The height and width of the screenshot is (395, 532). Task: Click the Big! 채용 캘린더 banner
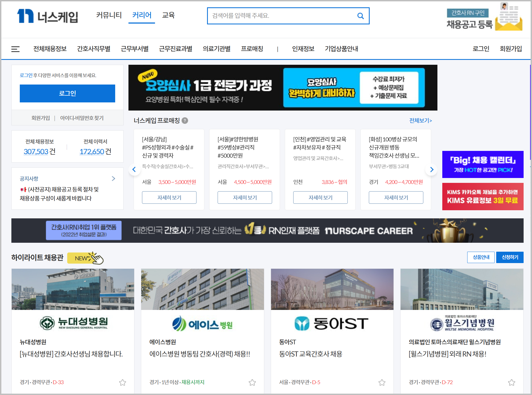click(x=483, y=164)
